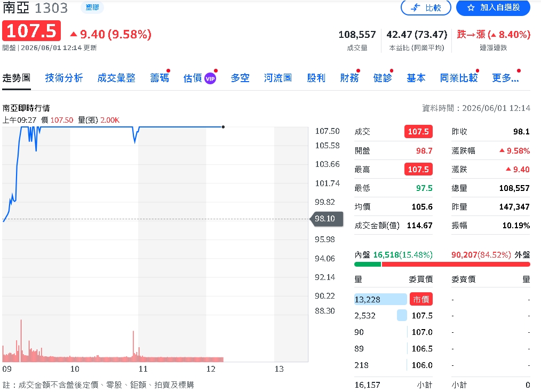Click the 漲跌幅 9.58% value
This screenshot has height=392, width=541.
click(515, 150)
